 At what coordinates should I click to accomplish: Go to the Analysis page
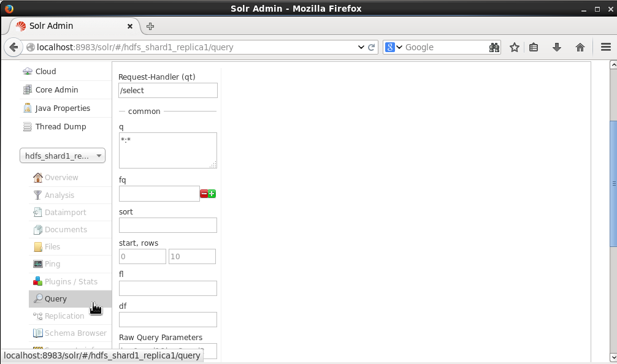(59, 195)
